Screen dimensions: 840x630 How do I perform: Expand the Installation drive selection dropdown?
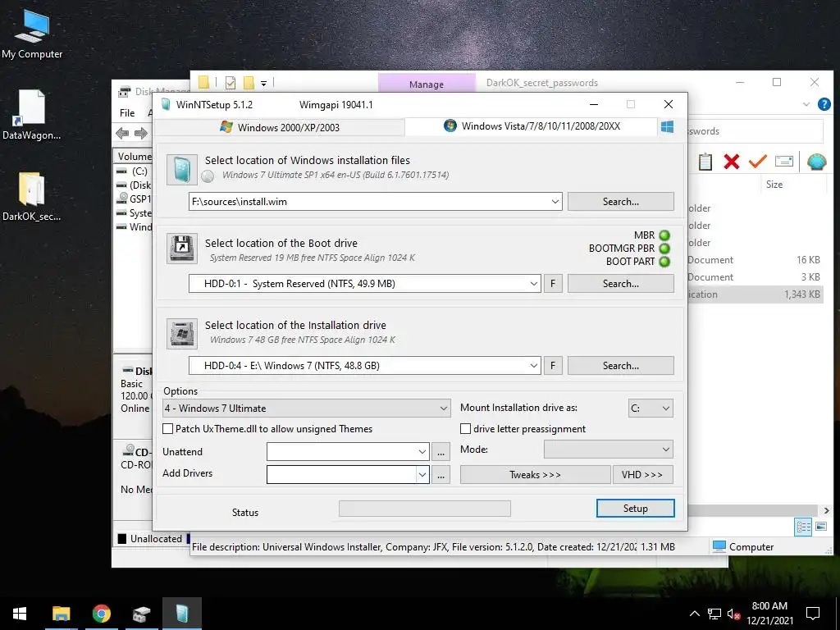pyautogui.click(x=533, y=365)
